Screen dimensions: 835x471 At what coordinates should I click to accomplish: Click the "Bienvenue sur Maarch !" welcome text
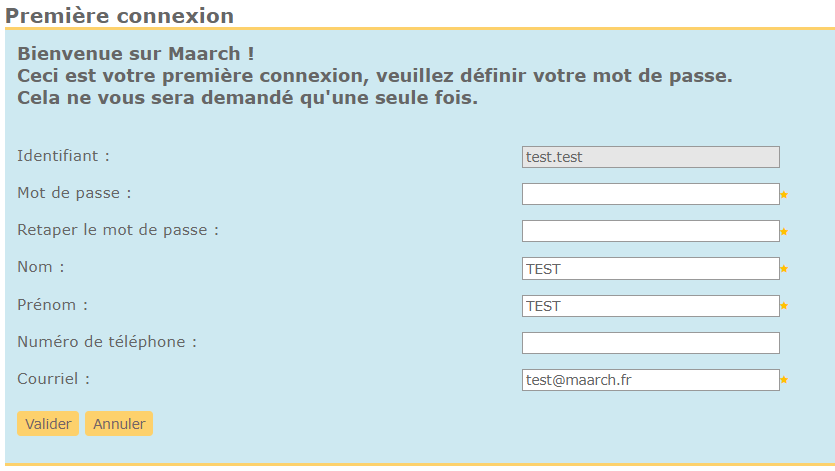click(136, 53)
